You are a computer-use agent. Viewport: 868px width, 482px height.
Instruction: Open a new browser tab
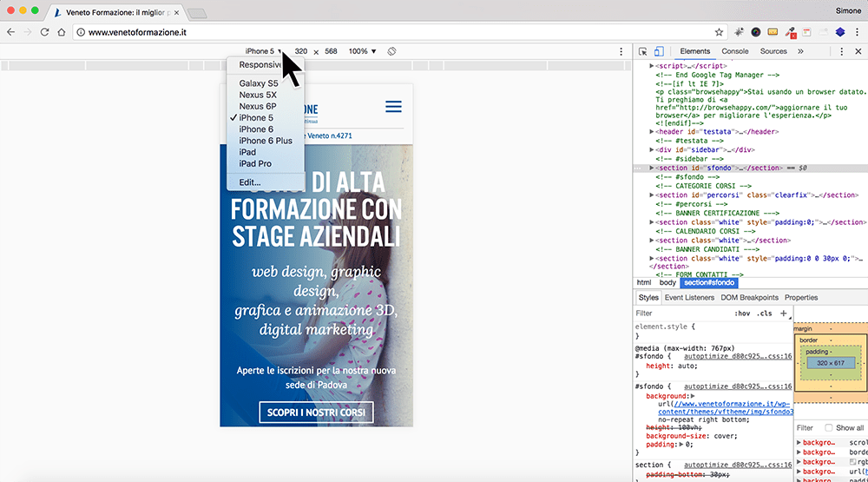196,13
